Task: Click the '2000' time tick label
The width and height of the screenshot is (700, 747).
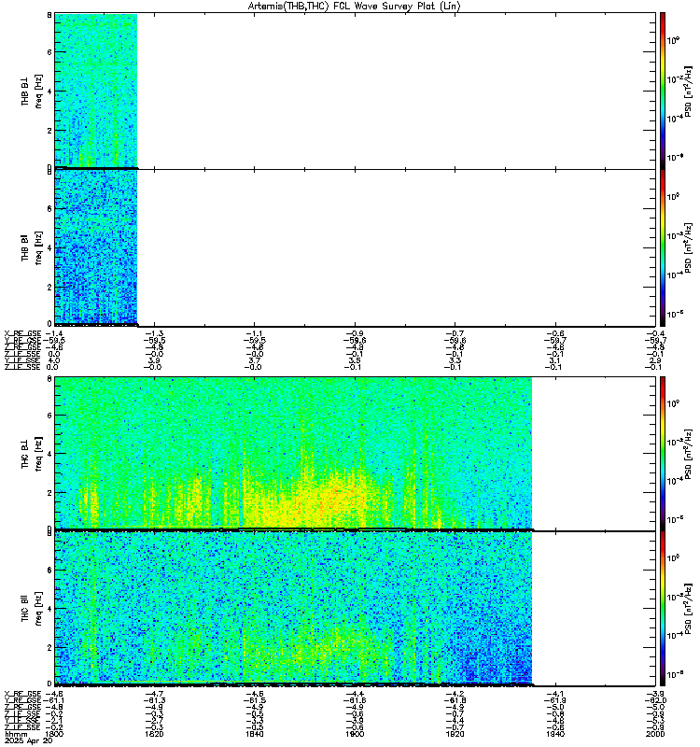Action: (655, 734)
